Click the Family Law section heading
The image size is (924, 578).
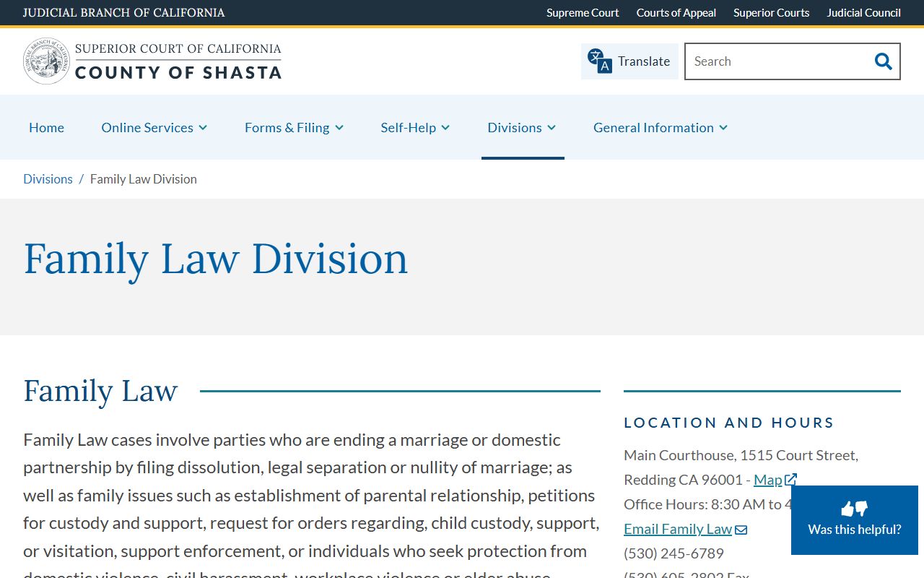100,391
